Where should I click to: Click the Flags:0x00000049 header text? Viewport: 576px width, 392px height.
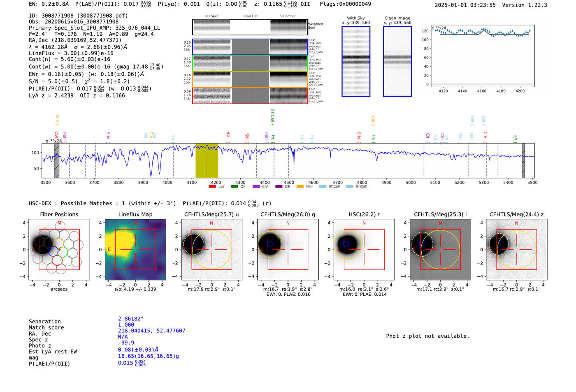[x=345, y=4]
